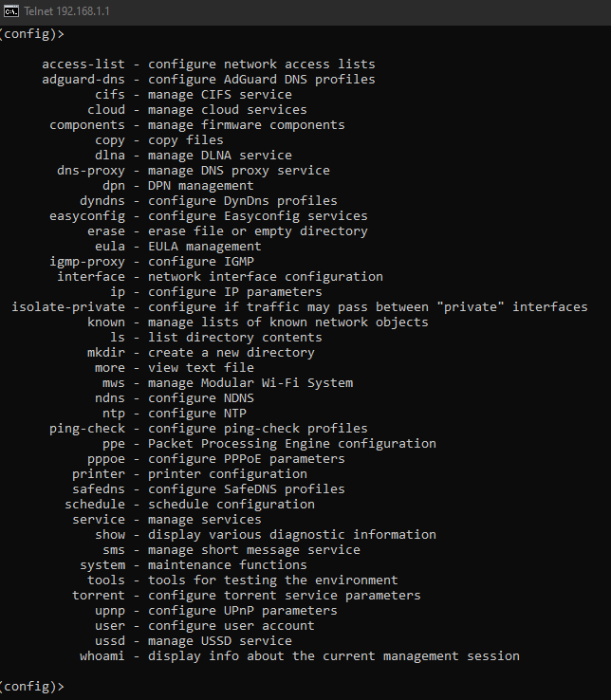This screenshot has height=700, width=611.
Task: Click the torrent command name
Action: [x=99, y=596]
